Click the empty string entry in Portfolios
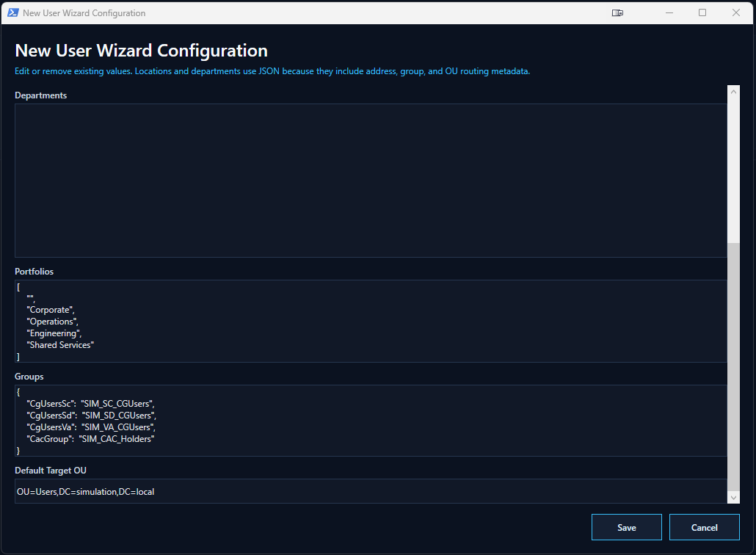This screenshot has height=555, width=756. [x=30, y=299]
